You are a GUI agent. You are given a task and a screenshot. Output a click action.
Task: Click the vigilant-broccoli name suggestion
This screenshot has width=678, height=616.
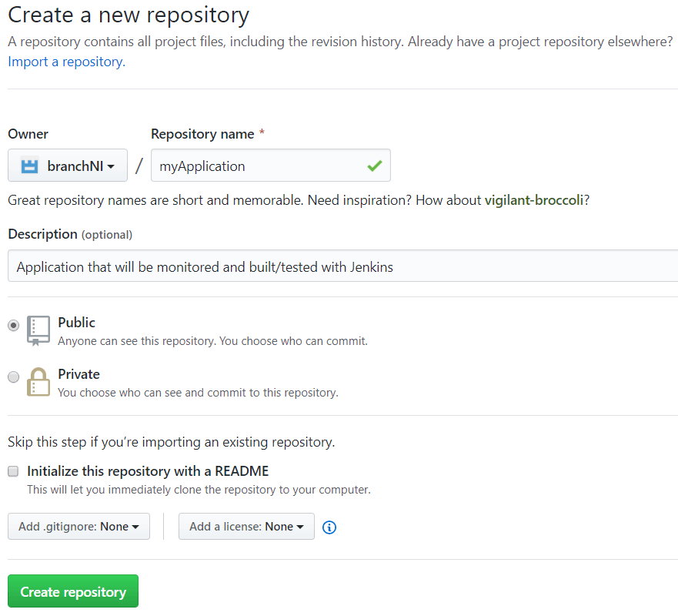coord(533,199)
